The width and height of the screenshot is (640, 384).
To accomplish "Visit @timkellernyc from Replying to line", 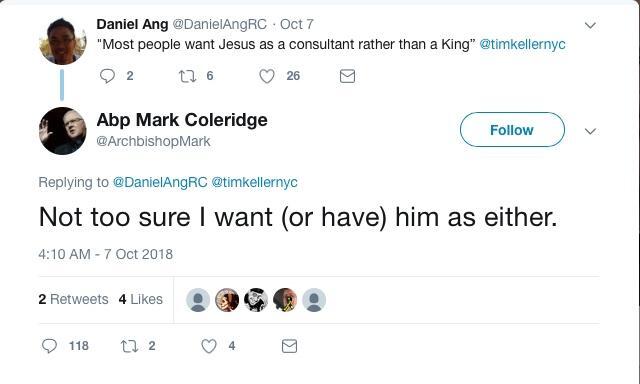I will click(x=254, y=182).
